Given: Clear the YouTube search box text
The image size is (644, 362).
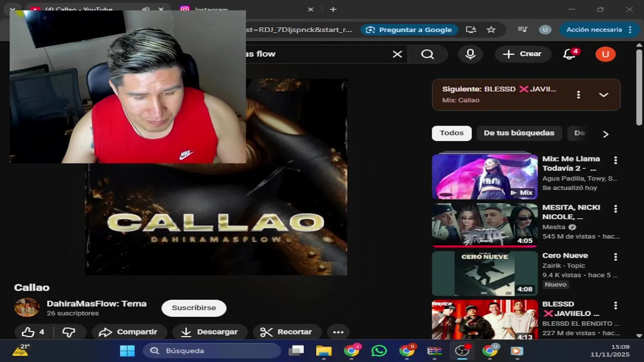Looking at the screenshot, I should click(397, 54).
